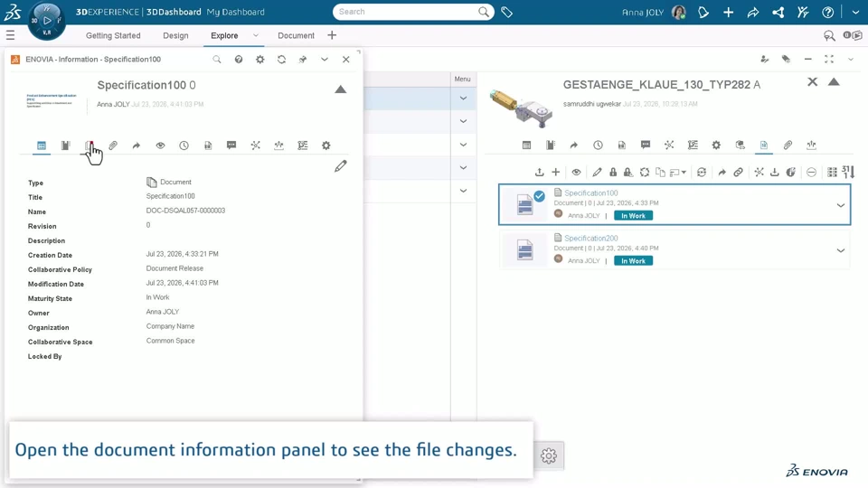This screenshot has height=488, width=868.
Task: Expand first row chevron under Menu column
Action: (463, 99)
